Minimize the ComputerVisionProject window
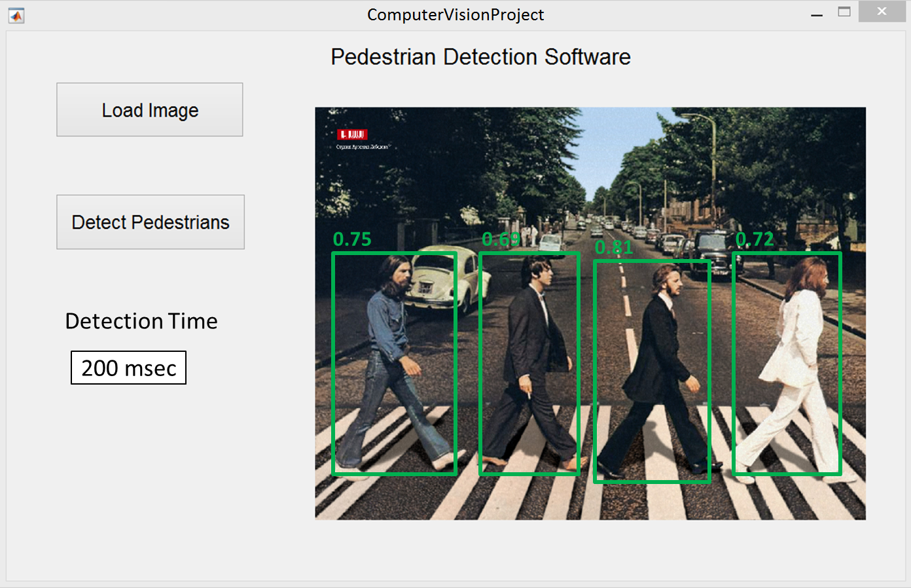This screenshot has width=911, height=588. [x=817, y=14]
